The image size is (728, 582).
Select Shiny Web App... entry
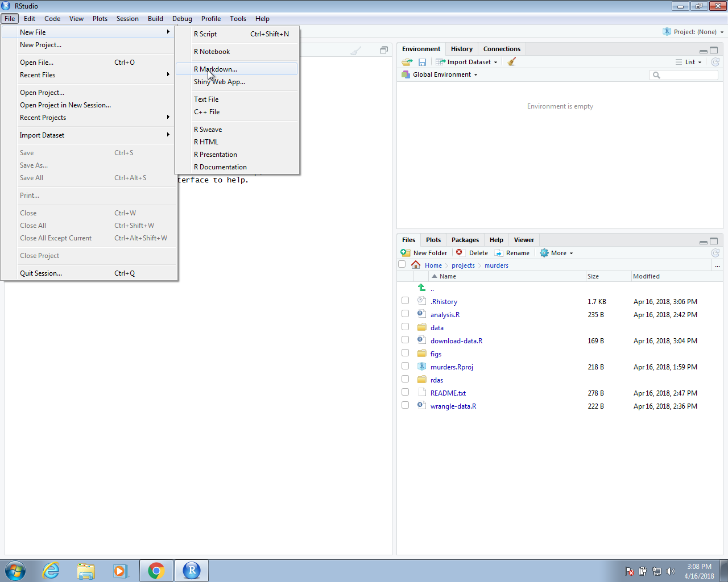[x=237, y=81]
